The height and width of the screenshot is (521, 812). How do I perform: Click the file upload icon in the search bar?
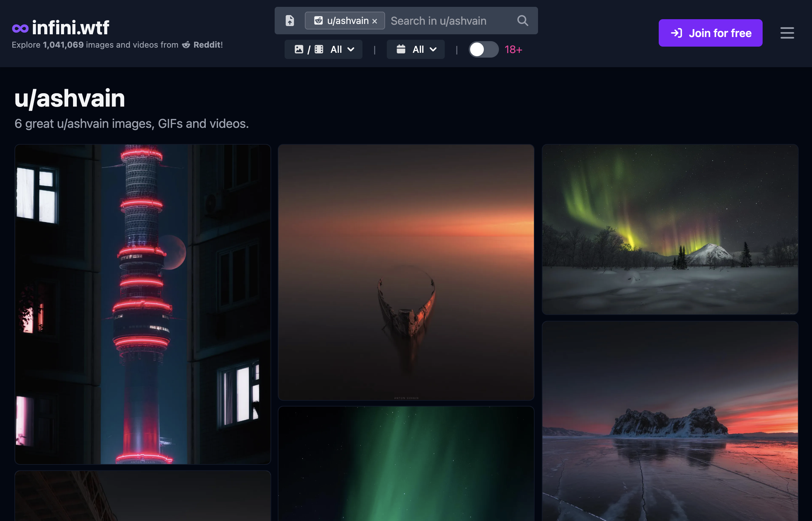click(x=290, y=21)
